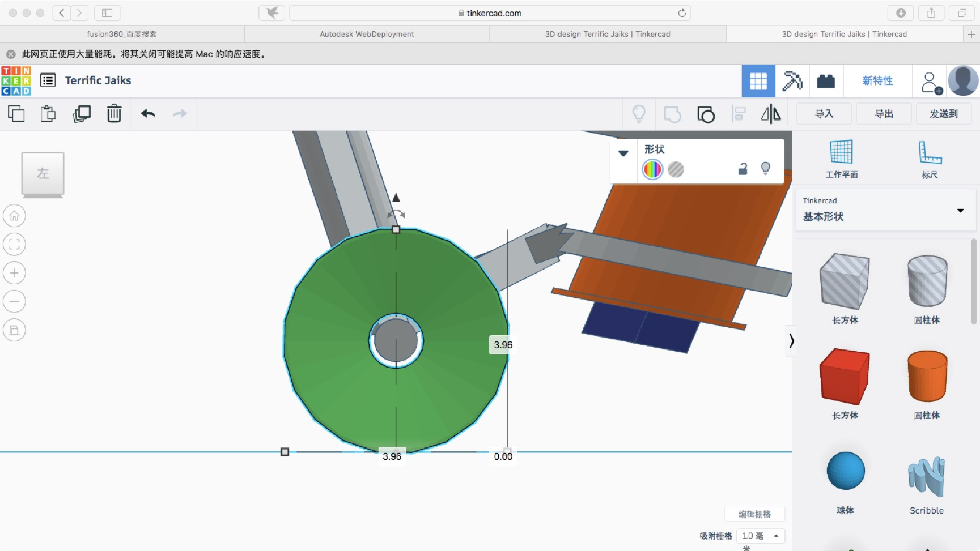Click the Group shapes icon

672,114
